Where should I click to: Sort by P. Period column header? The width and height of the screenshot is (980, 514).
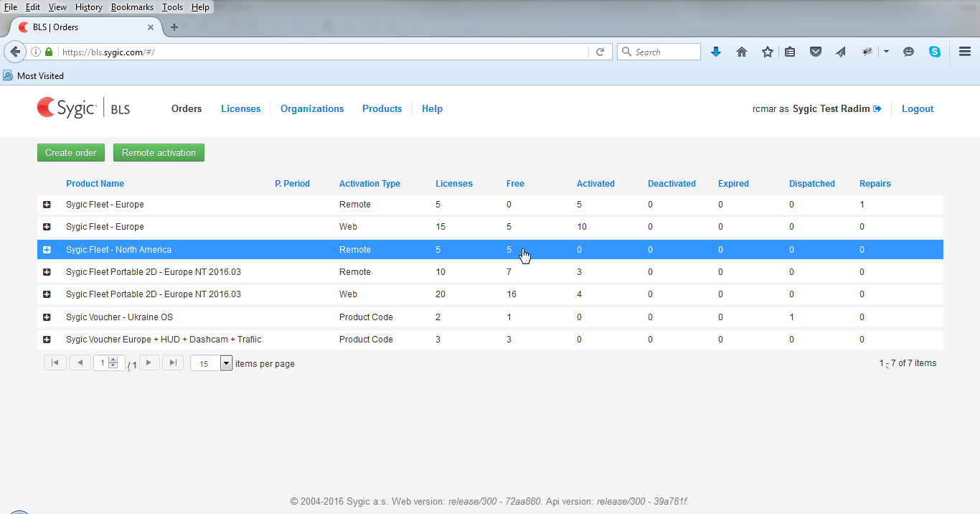[292, 184]
